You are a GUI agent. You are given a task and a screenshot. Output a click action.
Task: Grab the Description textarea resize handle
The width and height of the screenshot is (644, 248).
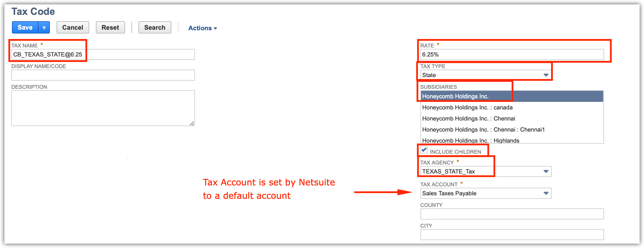(192, 123)
